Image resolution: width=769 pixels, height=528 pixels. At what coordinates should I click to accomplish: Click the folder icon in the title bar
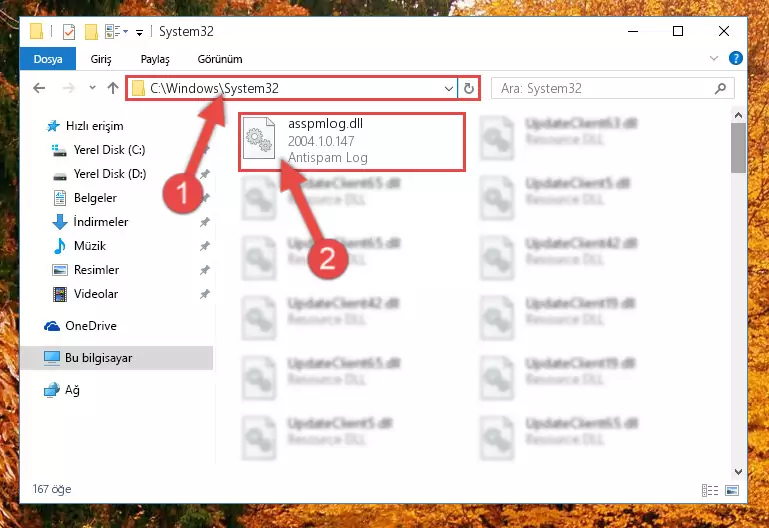coord(36,31)
